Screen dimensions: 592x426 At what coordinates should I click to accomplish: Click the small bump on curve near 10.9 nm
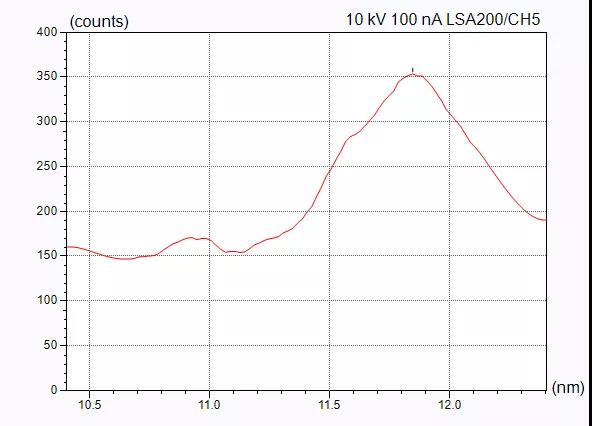coord(191,238)
